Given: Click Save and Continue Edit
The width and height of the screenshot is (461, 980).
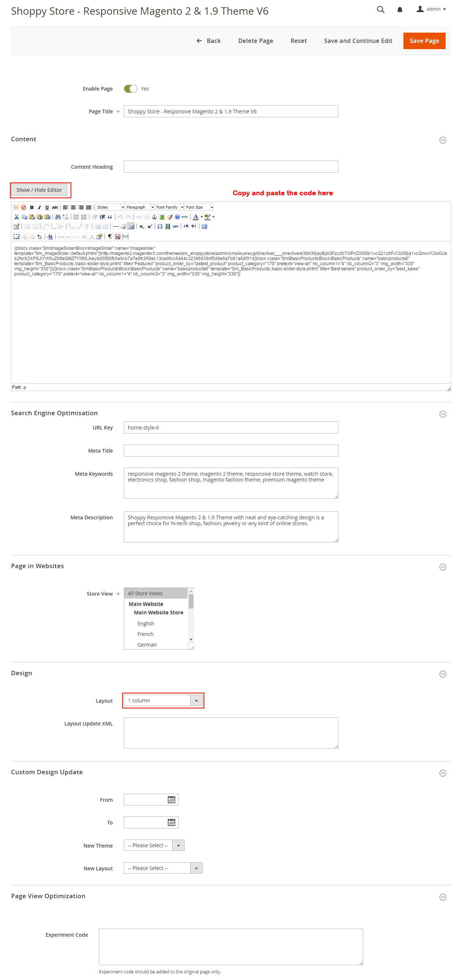Looking at the screenshot, I should point(358,41).
